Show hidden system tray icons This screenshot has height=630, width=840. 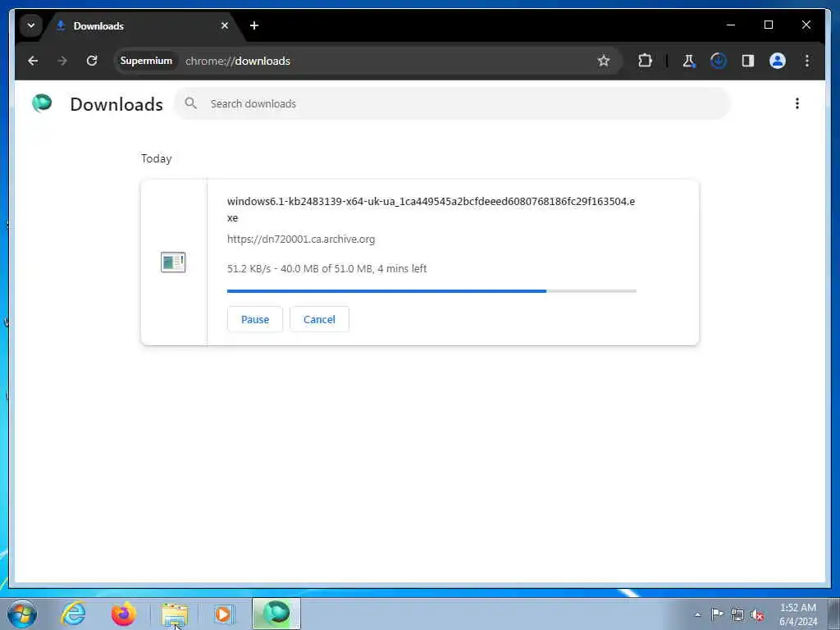click(x=697, y=614)
